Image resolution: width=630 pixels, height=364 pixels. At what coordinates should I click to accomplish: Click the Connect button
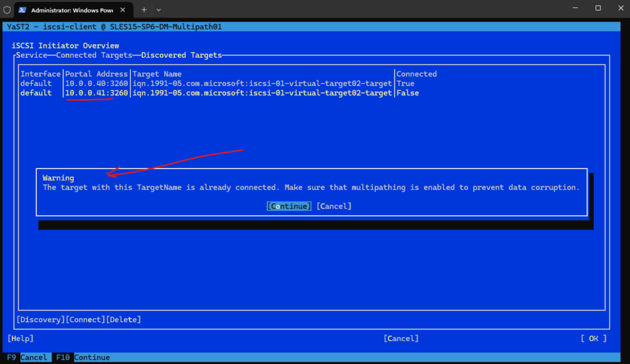click(85, 319)
